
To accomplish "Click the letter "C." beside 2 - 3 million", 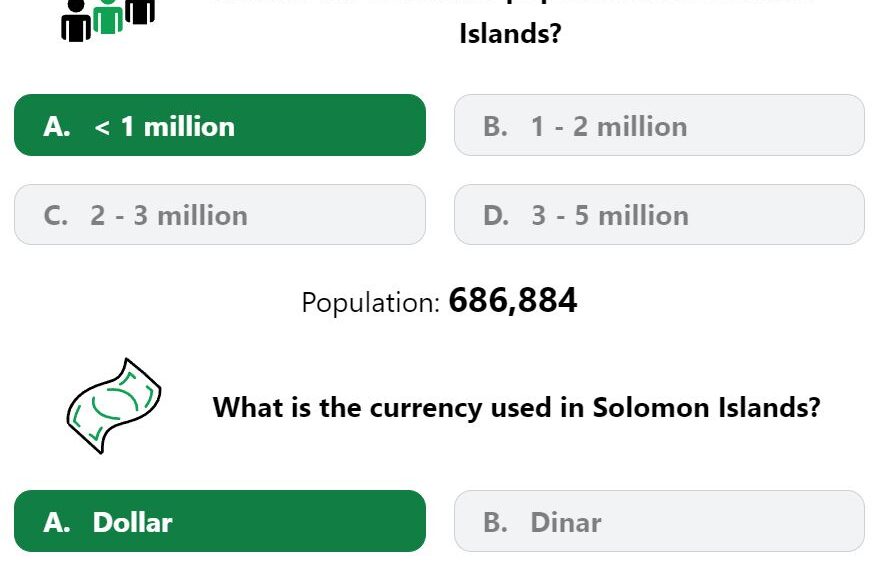I will [56, 216].
